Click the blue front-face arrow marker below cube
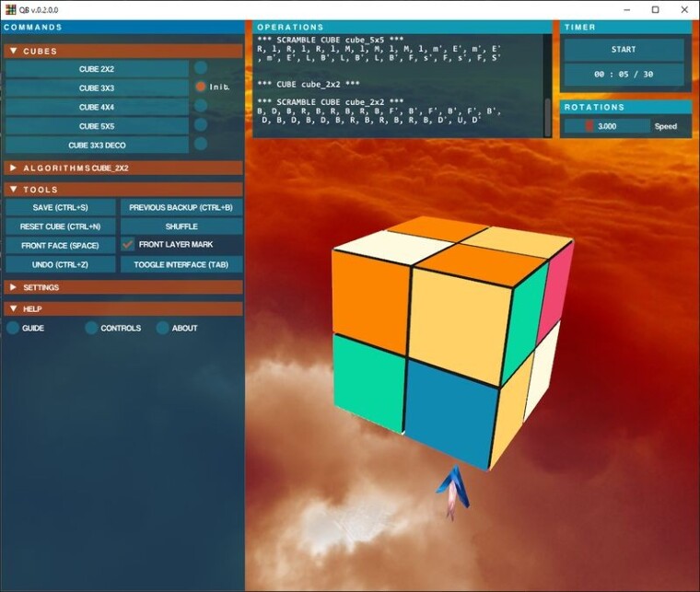 [x=453, y=493]
